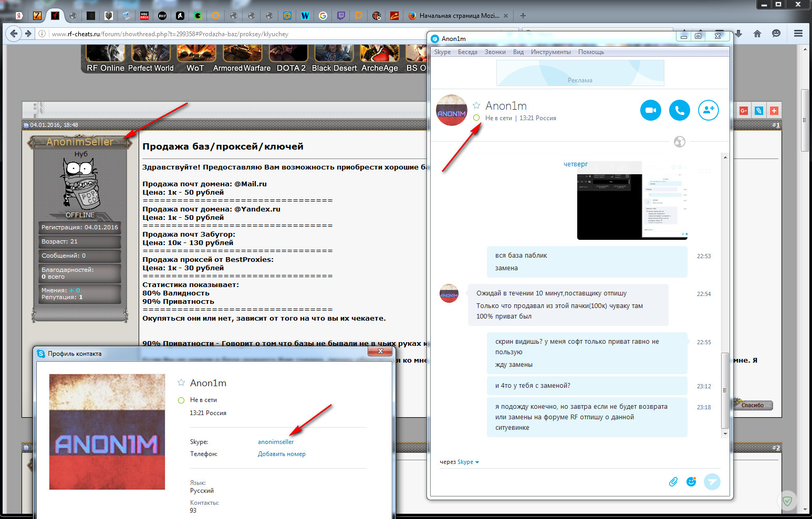Screen dimensions: 812x519
Task: Click the globe icon in Skype conversation
Action: tap(680, 142)
